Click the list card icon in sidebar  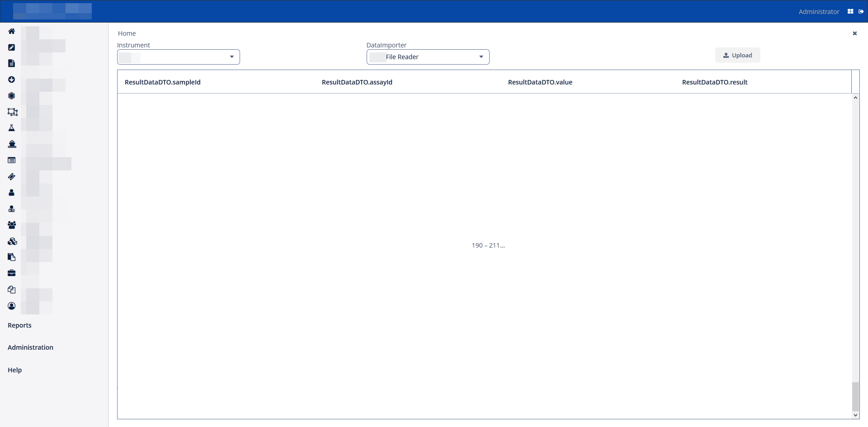12,160
